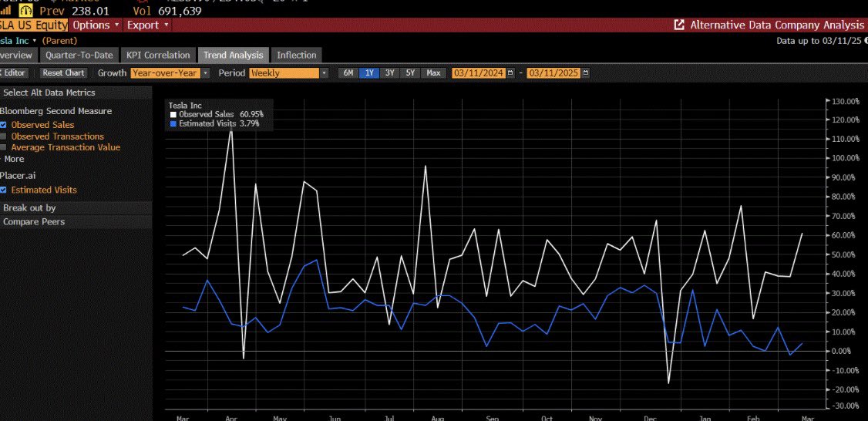Click the end date field 03/11/2025

click(x=553, y=73)
